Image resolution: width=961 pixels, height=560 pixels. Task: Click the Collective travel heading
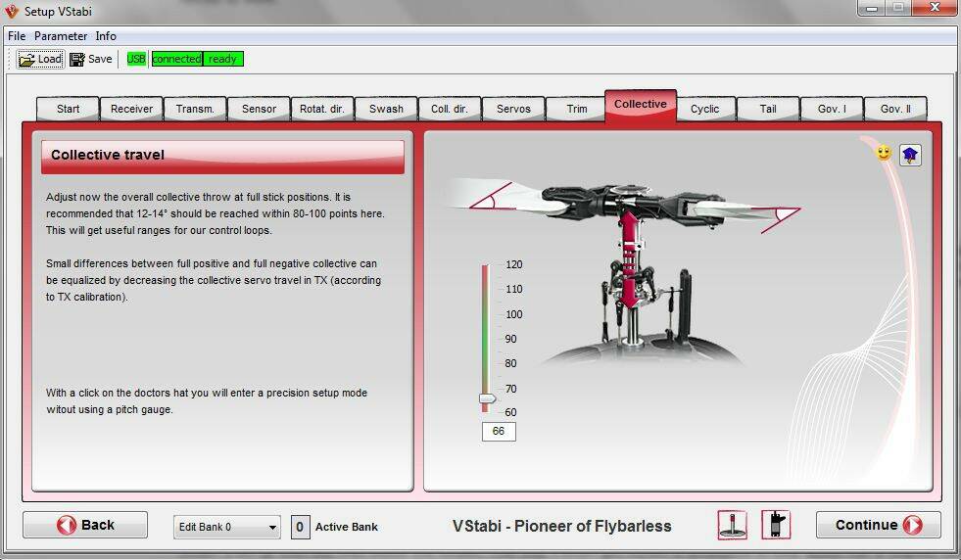pyautogui.click(x=108, y=155)
